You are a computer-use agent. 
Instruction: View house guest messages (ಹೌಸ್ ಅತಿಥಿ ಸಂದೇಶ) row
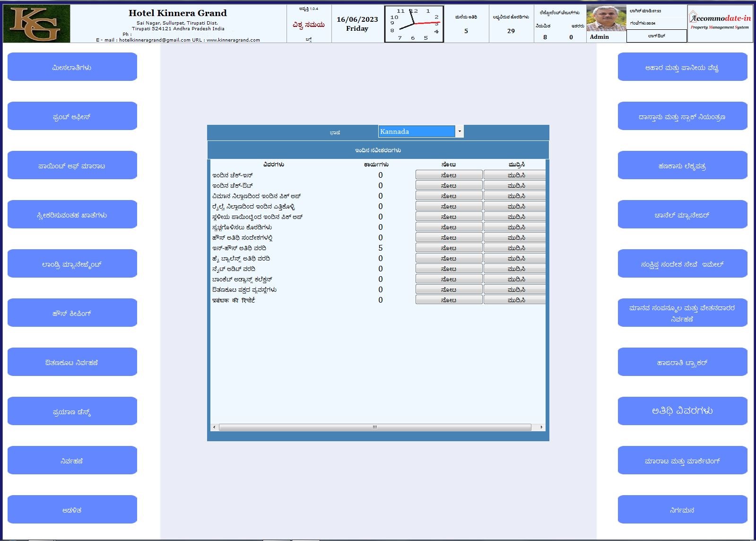point(449,237)
